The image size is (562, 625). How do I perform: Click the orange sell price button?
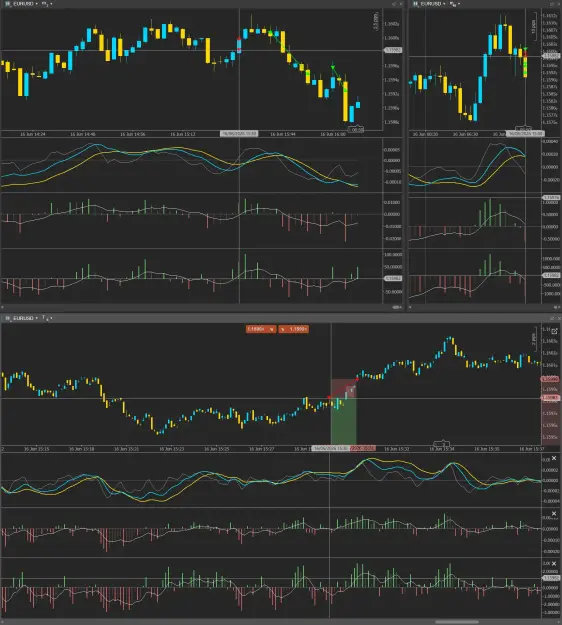(x=261, y=329)
